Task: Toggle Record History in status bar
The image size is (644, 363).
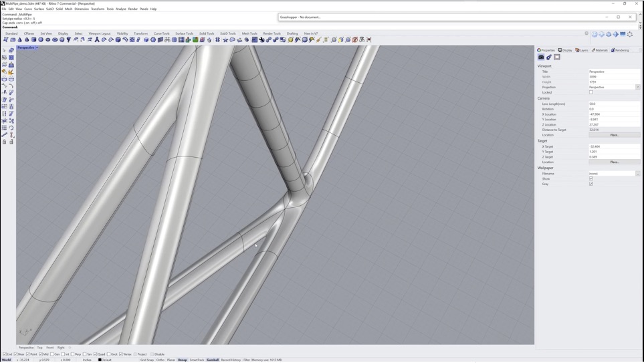Action: (231, 360)
